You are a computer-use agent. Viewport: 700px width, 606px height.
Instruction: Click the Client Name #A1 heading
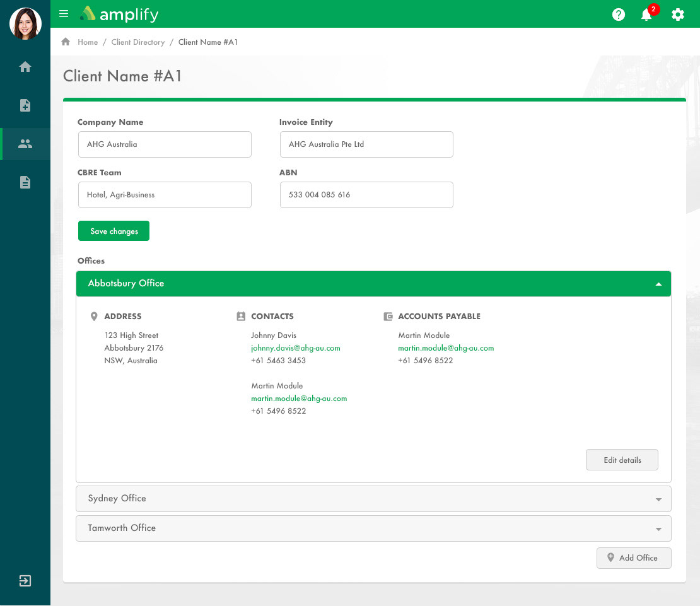122,76
